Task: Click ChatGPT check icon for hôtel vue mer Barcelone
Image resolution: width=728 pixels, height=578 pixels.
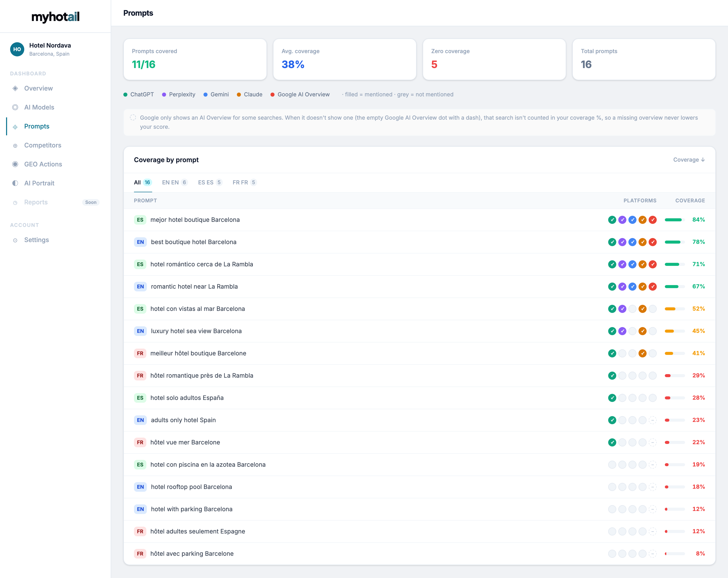Action: pyautogui.click(x=612, y=443)
